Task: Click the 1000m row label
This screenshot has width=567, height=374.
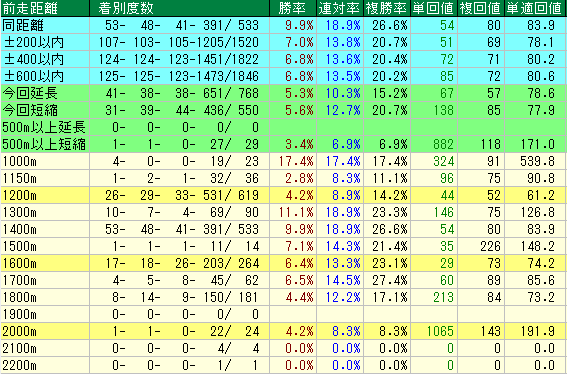Action: pyautogui.click(x=20, y=161)
